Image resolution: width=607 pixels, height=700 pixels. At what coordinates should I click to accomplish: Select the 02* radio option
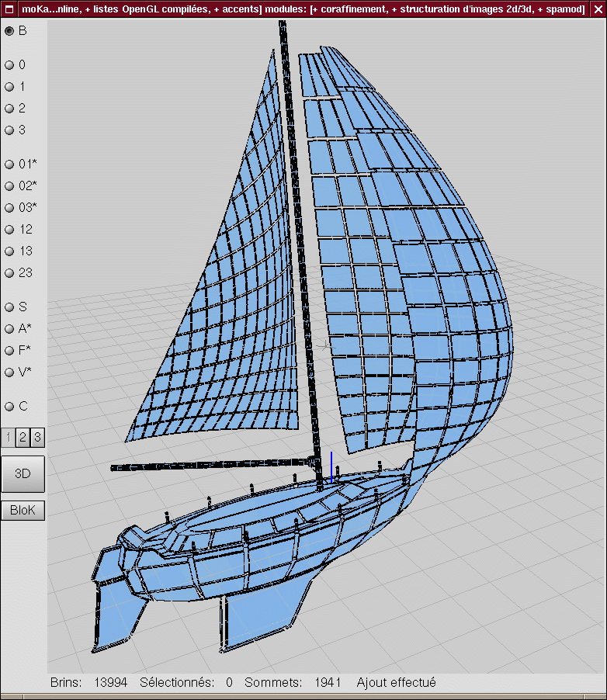(10, 186)
